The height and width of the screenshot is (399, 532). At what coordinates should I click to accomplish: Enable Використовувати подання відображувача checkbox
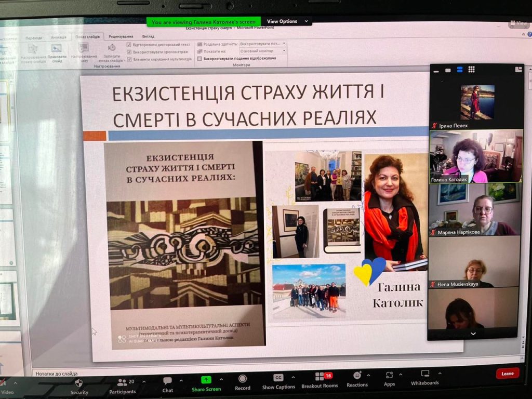point(199,59)
